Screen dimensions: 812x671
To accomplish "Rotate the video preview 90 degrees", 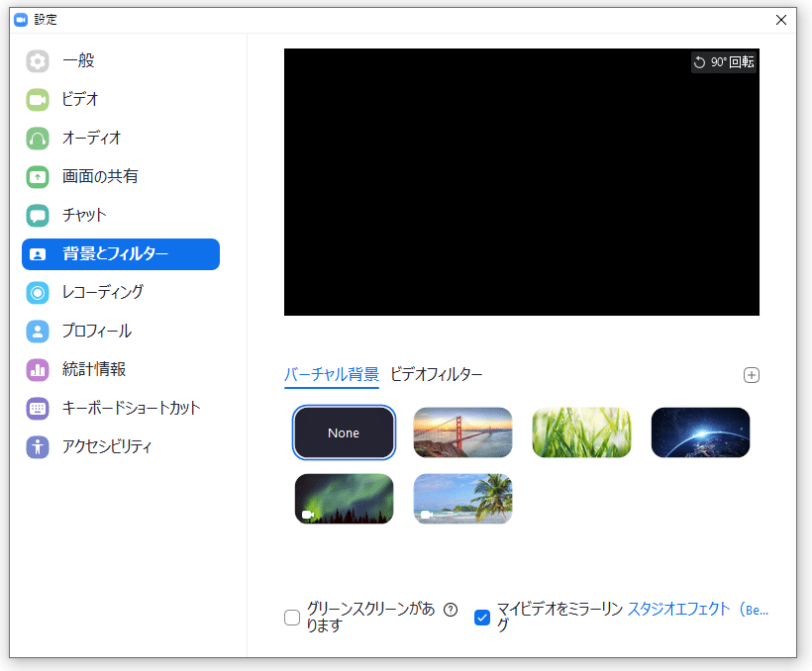I will click(723, 61).
